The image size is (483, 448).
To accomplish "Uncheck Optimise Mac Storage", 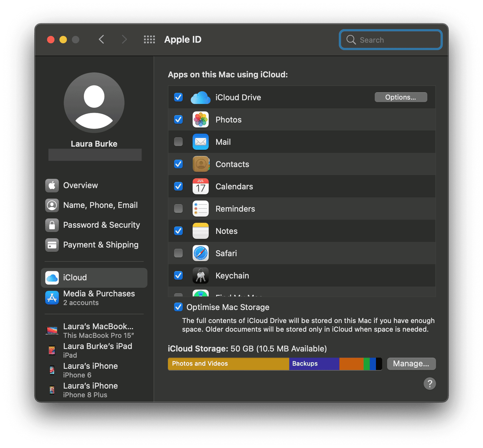I will click(x=178, y=307).
